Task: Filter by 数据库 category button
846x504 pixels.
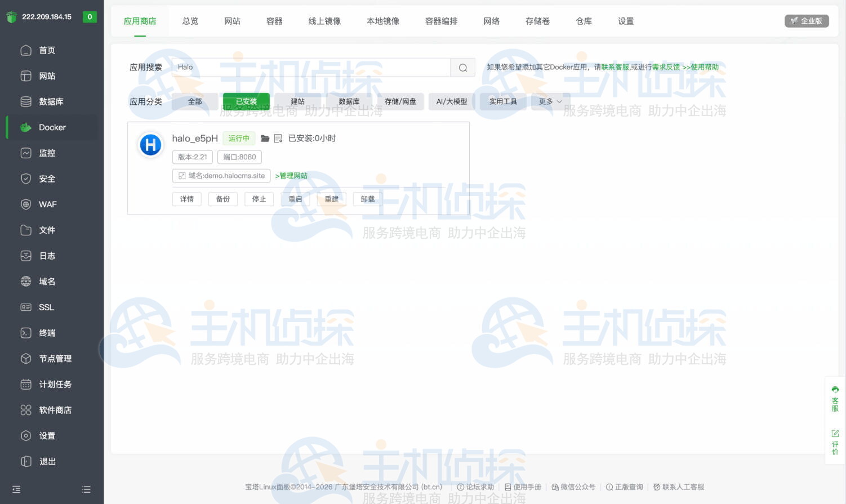Action: click(x=349, y=102)
